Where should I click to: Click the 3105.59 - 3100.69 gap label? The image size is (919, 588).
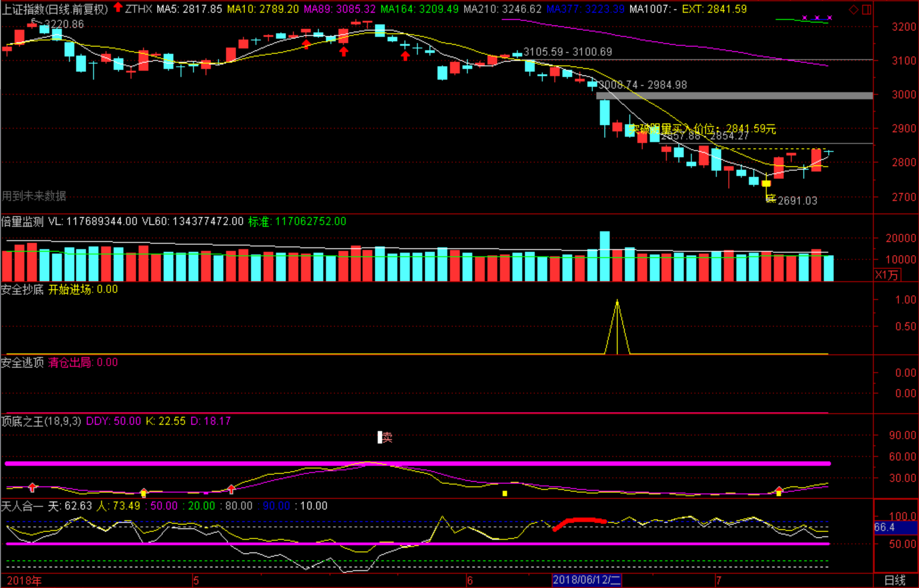coord(567,52)
